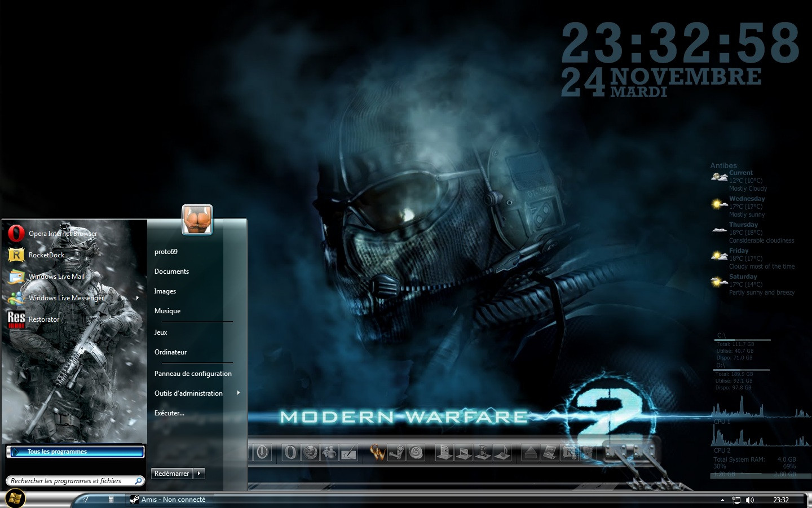Open Ordinateur from Start menu
Image resolution: width=812 pixels, height=508 pixels.
point(170,352)
